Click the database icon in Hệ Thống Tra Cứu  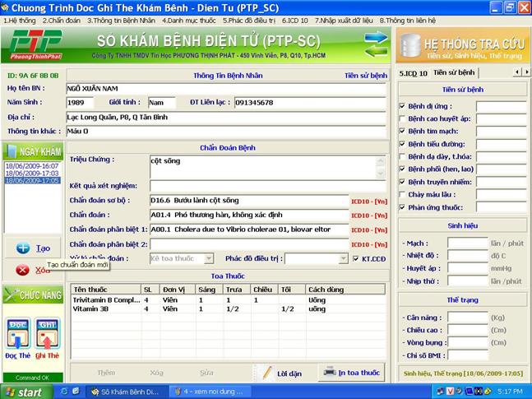(410, 44)
